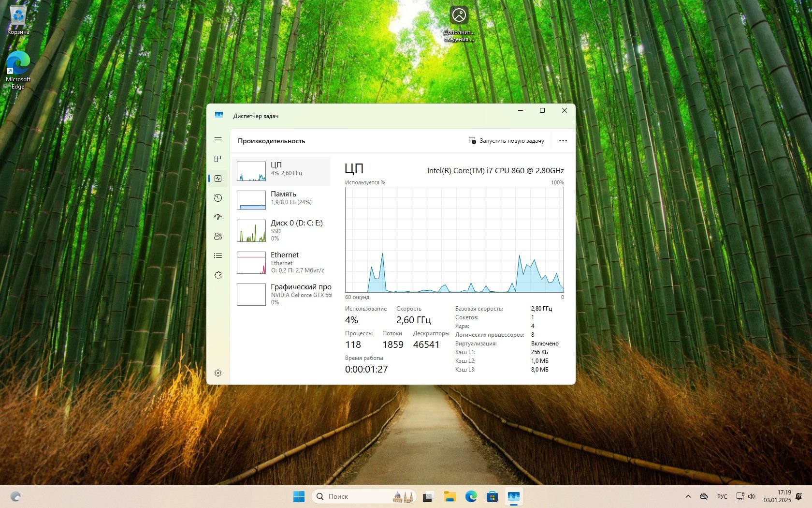This screenshot has width=812, height=508.
Task: Select the Память performance item
Action: point(281,200)
